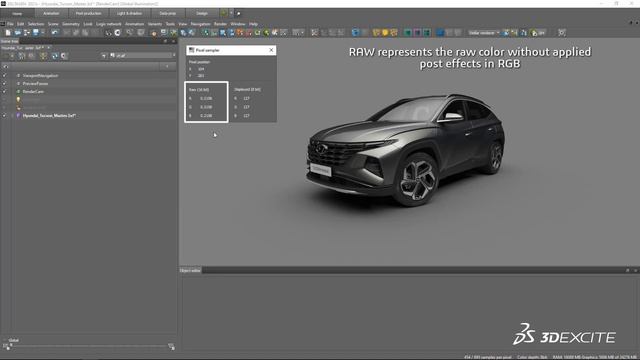Open the Variants menu
Viewport: 640px width, 360px height.
coord(155,24)
